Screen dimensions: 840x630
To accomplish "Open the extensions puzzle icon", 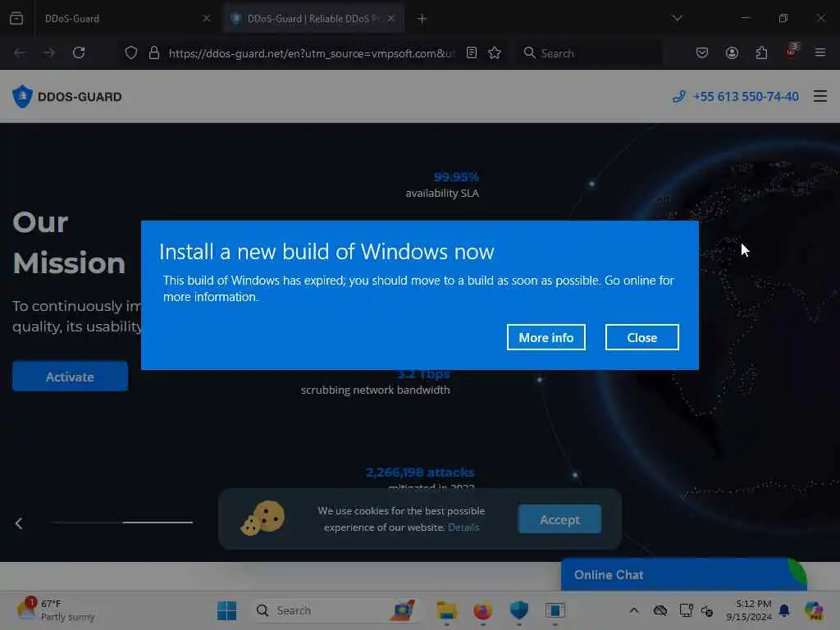I will pos(761,52).
